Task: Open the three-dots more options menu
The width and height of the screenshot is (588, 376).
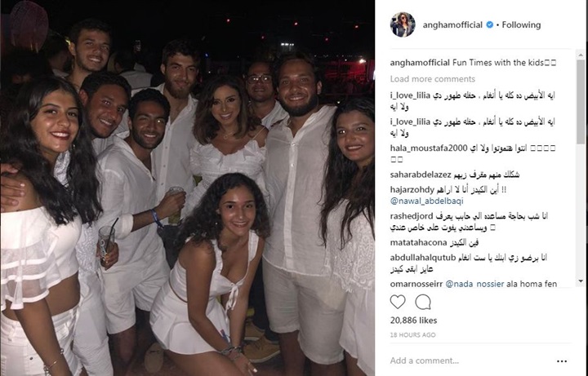Action: point(562,361)
